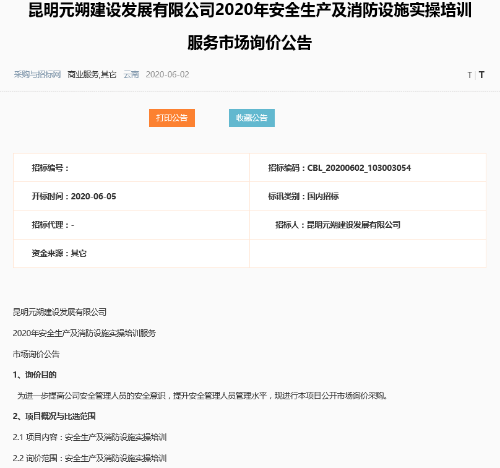500x468 pixels.
Task: Click the 招标编号 label cell
Action: tap(131, 168)
